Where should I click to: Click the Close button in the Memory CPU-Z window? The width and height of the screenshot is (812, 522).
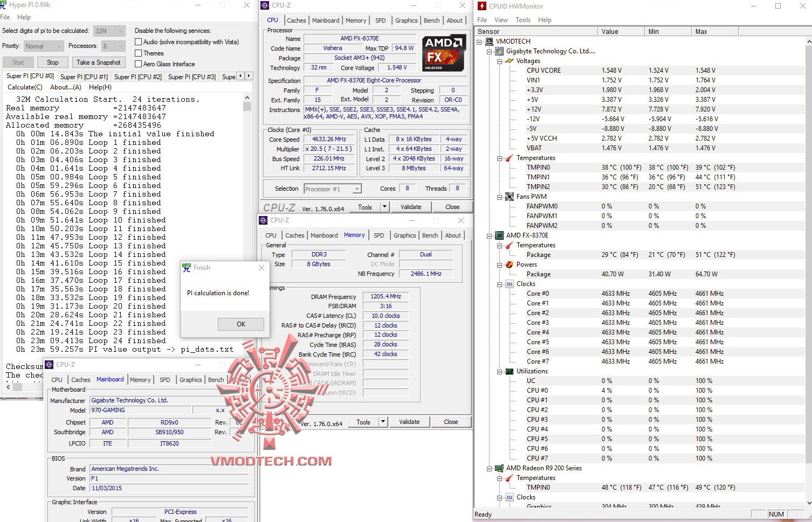pos(451,422)
